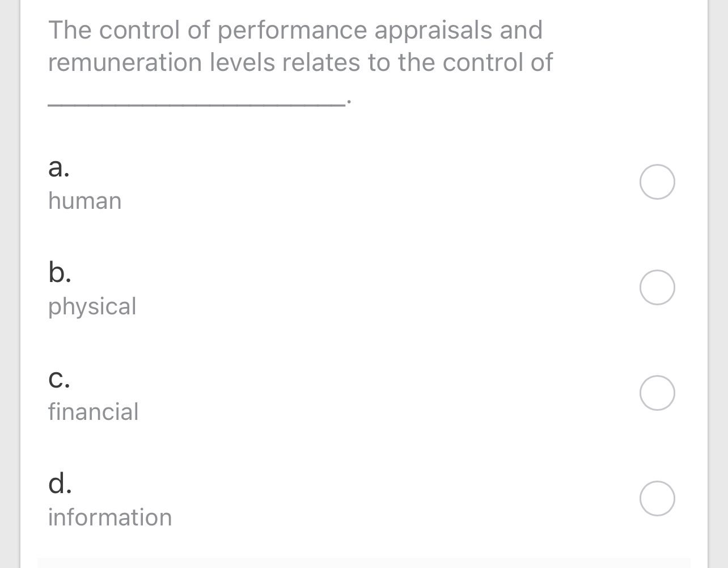Click the 'human' answer text
The image size is (728, 568).
tap(84, 201)
